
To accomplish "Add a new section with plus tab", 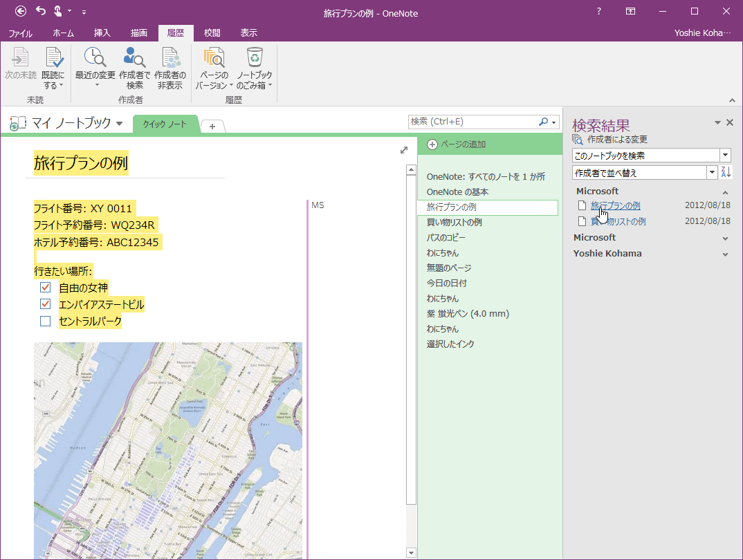I will tap(212, 126).
